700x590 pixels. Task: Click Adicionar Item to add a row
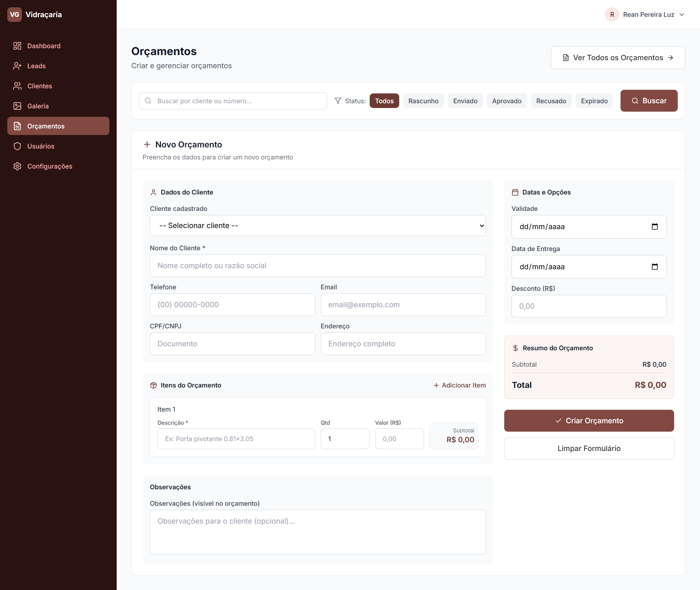(x=459, y=385)
